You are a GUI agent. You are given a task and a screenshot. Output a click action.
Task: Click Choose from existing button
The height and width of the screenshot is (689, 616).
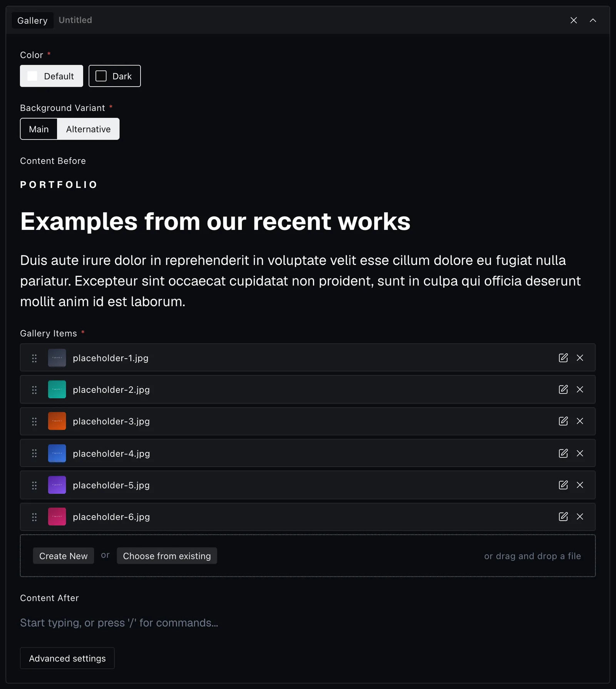click(167, 556)
